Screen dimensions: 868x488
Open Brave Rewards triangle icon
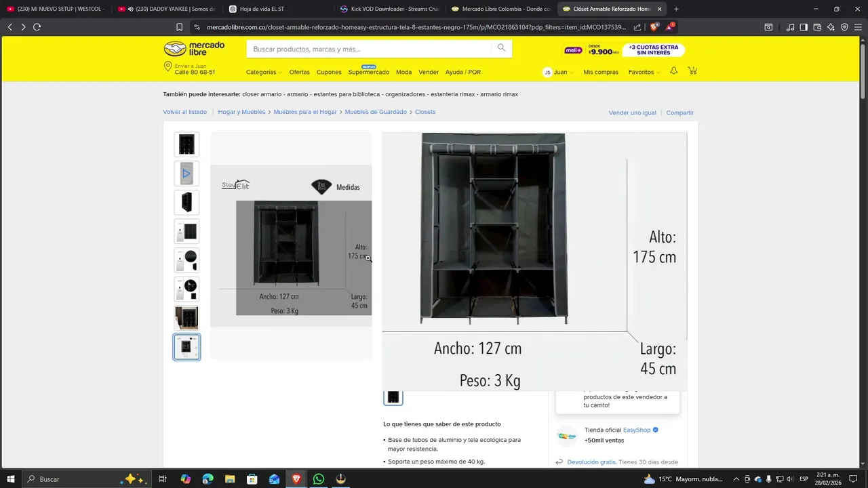670,27
